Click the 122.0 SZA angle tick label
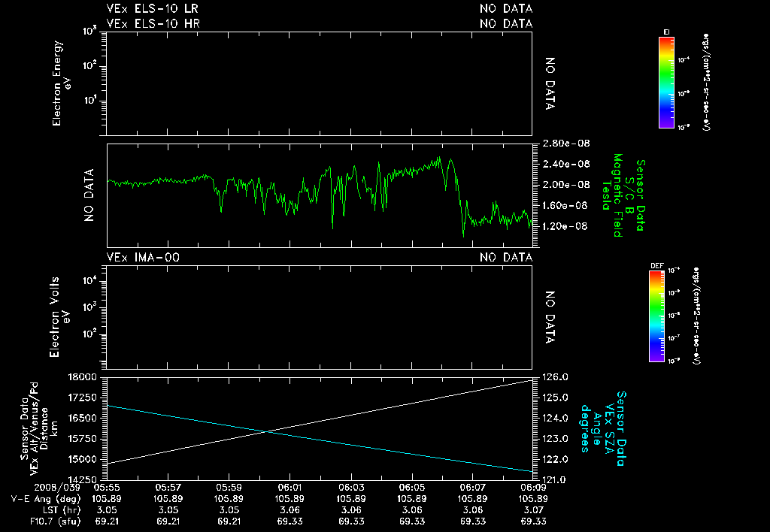Image resolution: width=770 pixels, height=532 pixels. pos(556,459)
